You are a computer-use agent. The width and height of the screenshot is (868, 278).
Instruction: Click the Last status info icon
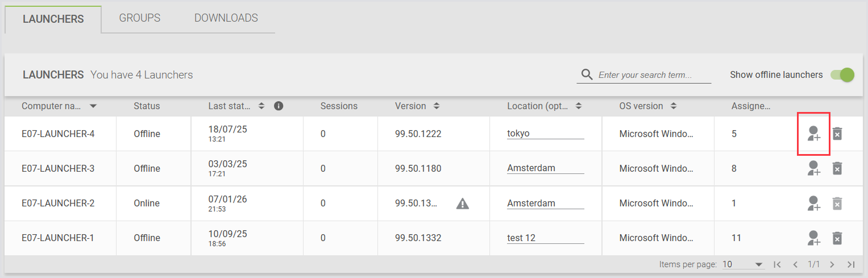coord(279,106)
